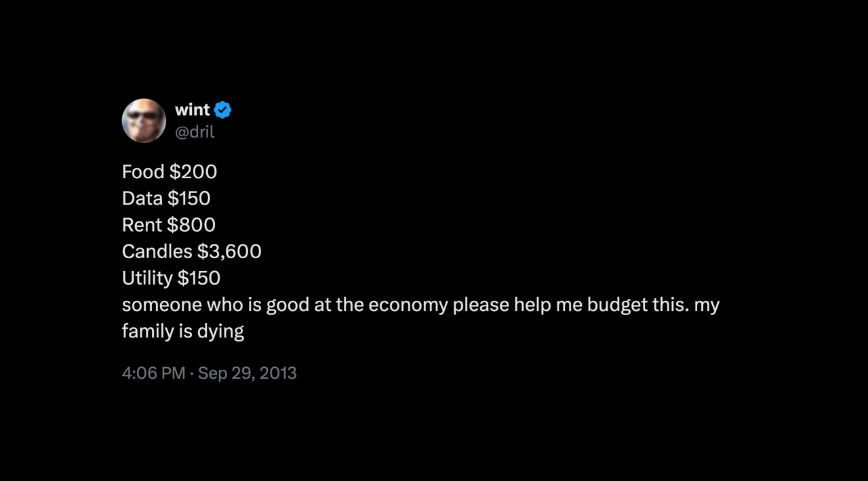This screenshot has width=868, height=481.
Task: Click the blue verified checkmark badge
Action: coord(223,110)
